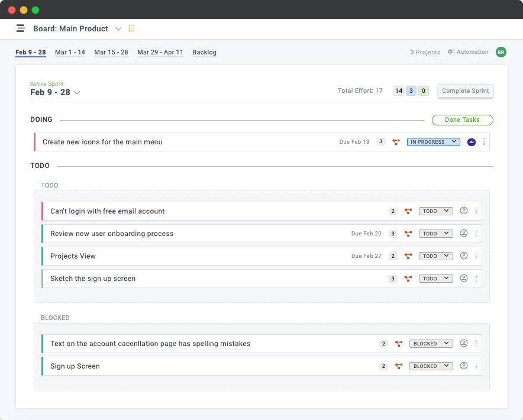Expand the Feb 9 - 28 sprint chevron
Screen dimensions: 523x420
pos(77,93)
